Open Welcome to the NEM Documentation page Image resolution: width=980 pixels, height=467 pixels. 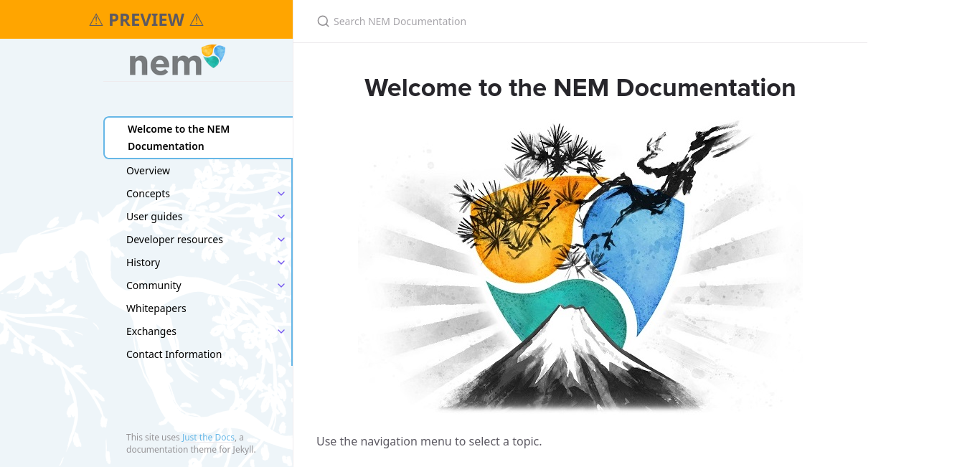(198, 138)
